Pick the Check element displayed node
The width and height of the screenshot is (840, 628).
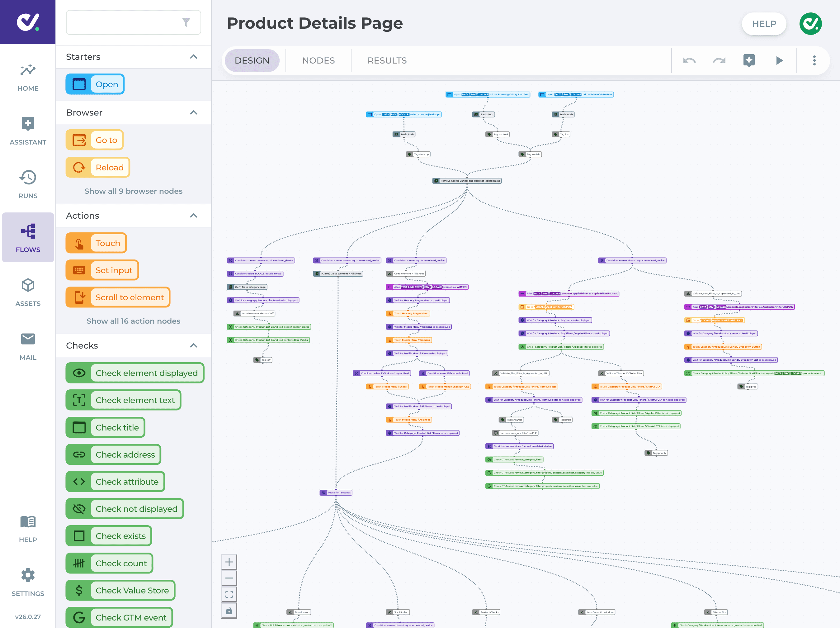pos(135,373)
